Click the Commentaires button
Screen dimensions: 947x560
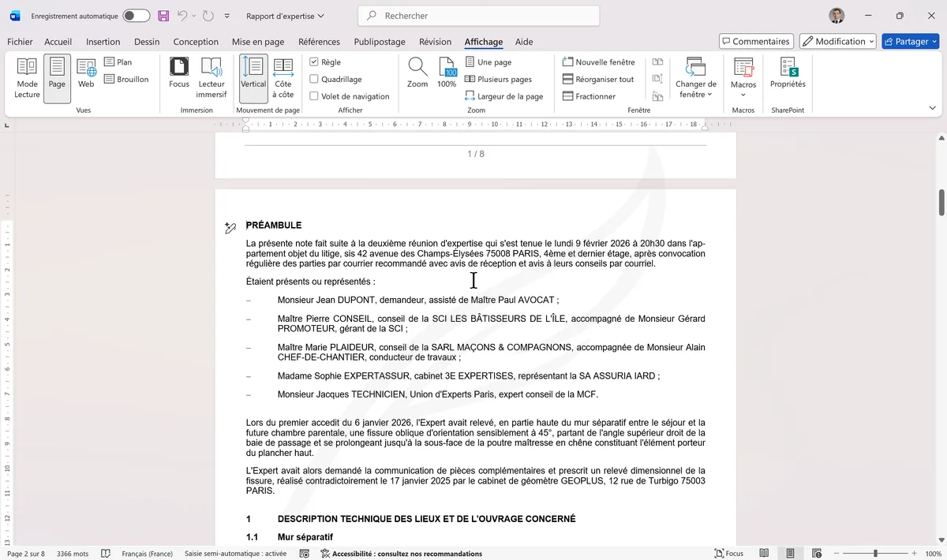coord(756,41)
